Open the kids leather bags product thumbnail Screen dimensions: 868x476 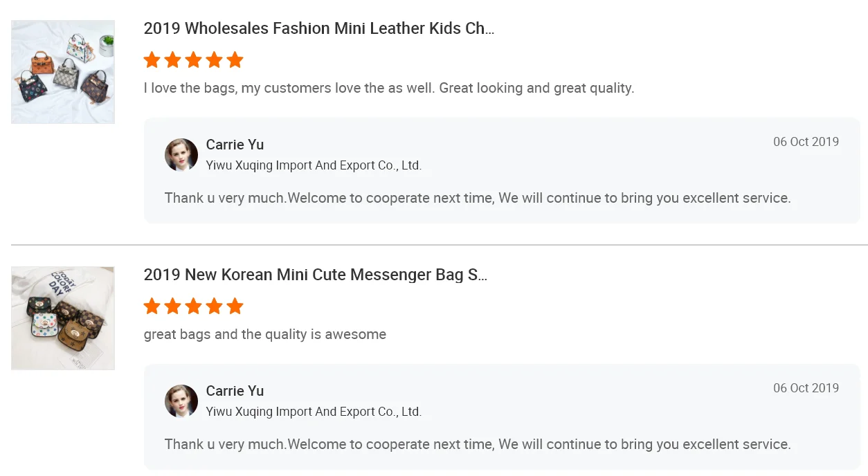[63, 72]
